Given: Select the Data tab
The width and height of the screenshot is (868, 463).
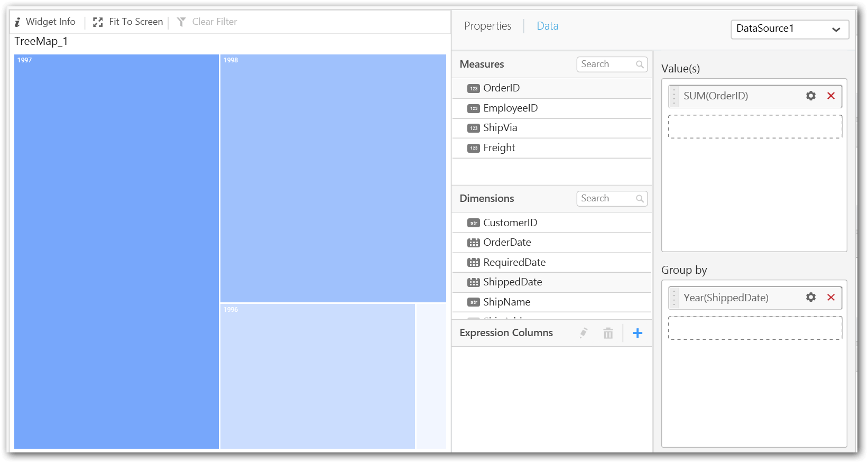Looking at the screenshot, I should tap(547, 26).
